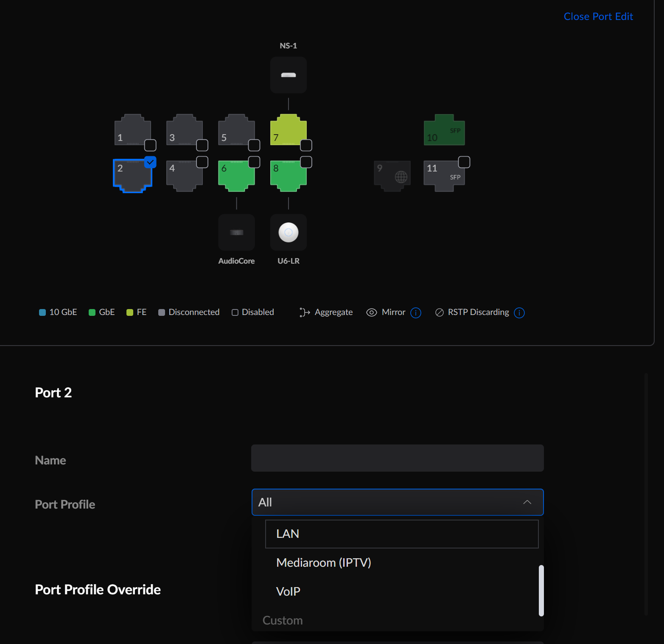Click the AudioCore label

click(236, 261)
